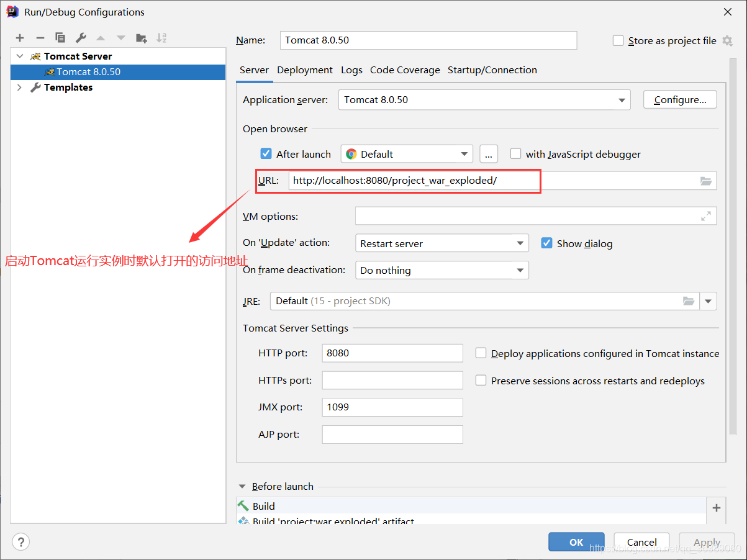Expand Templates tree node
Screen dimensions: 747x560
click(20, 88)
